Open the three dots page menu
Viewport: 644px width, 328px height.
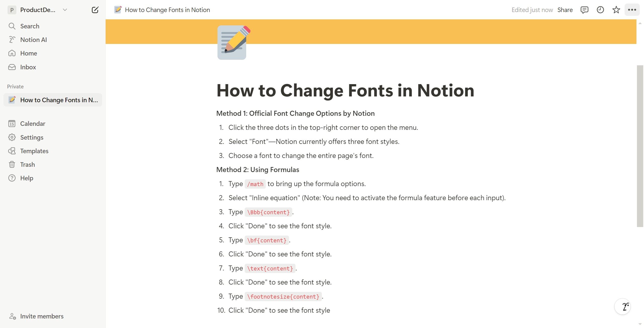tap(632, 10)
